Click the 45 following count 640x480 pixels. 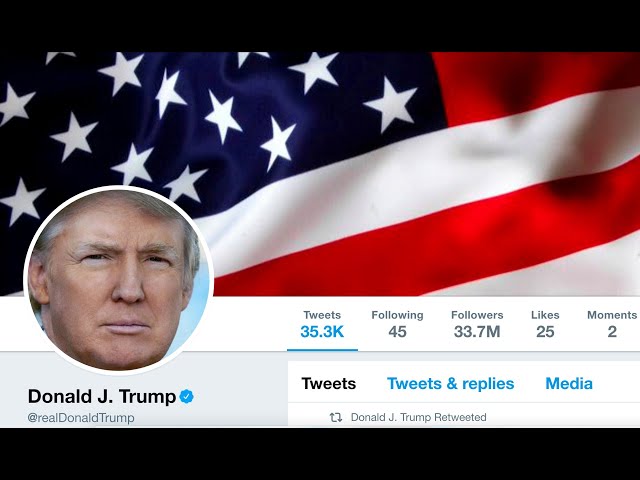click(397, 331)
